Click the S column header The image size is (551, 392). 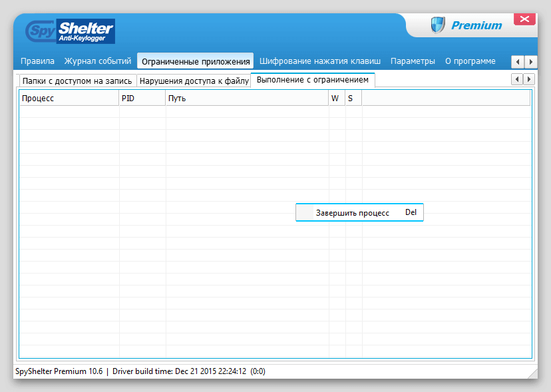click(353, 98)
